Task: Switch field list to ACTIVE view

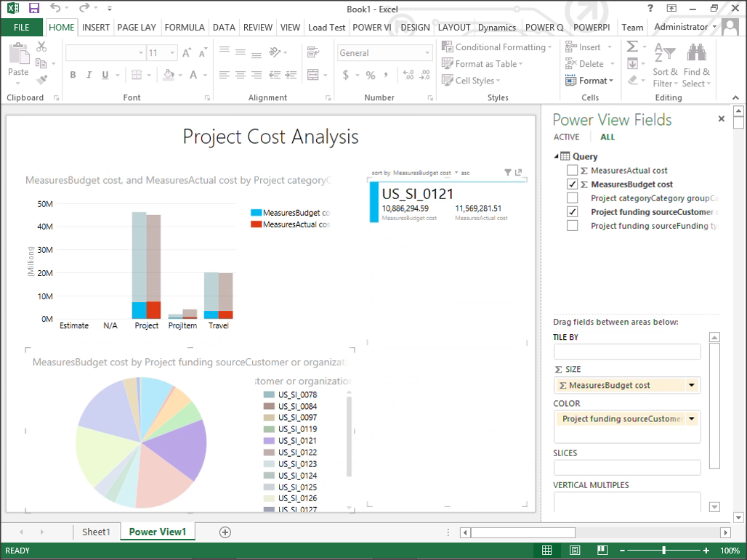Action: pos(566,137)
